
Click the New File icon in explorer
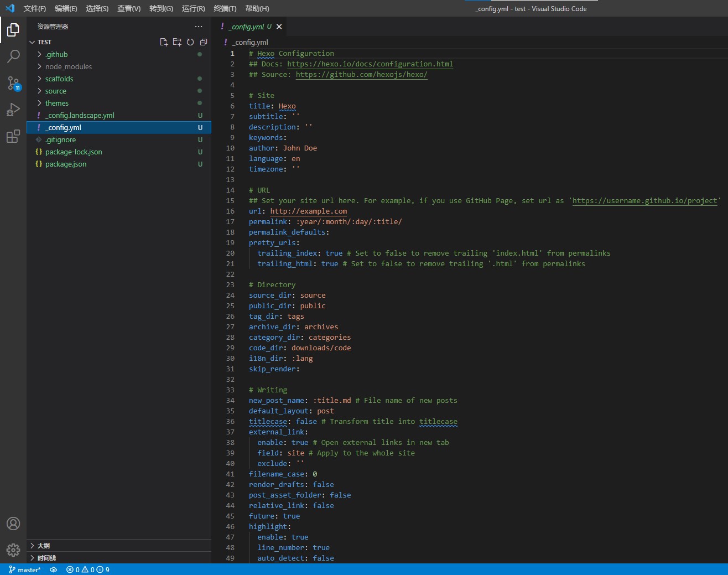pyautogui.click(x=164, y=42)
